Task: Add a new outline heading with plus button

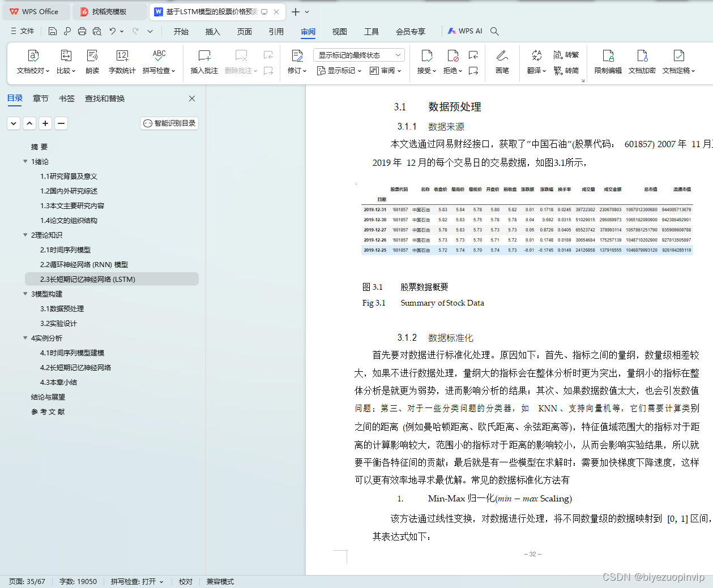Action: point(46,123)
